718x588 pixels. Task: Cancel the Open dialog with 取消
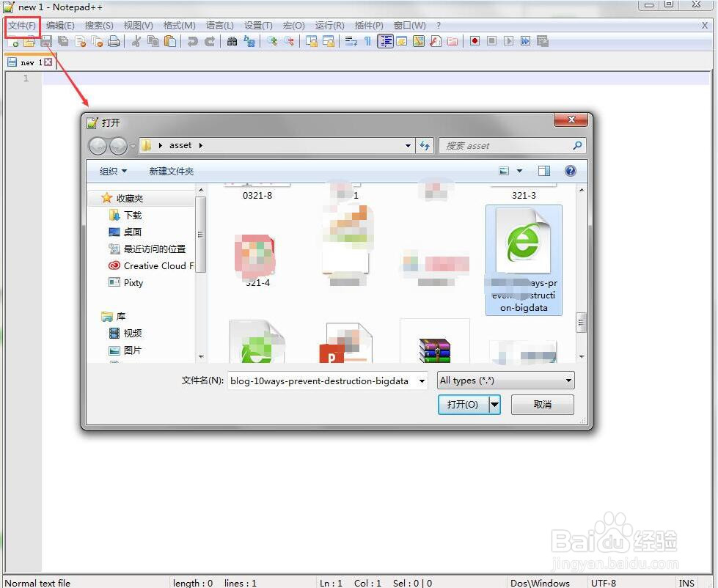point(542,404)
